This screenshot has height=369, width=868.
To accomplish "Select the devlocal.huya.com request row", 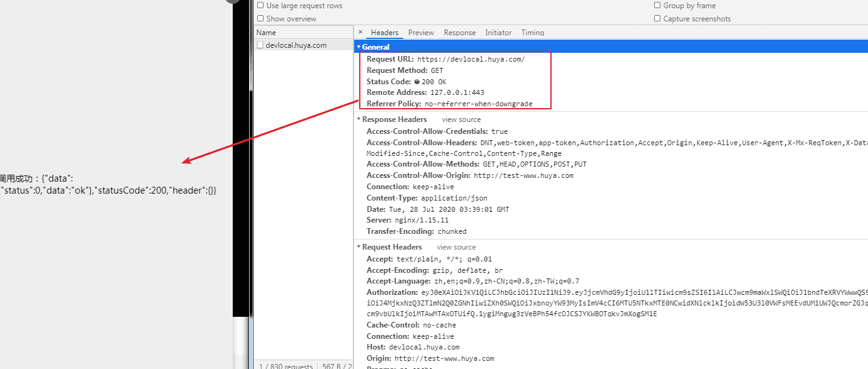I will tap(296, 45).
